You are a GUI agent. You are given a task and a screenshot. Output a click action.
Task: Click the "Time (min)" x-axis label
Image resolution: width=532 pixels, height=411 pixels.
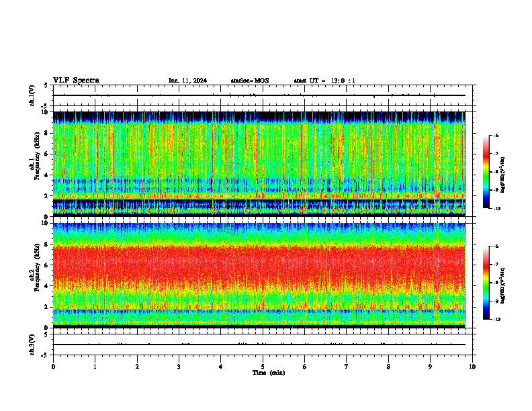tap(269, 373)
